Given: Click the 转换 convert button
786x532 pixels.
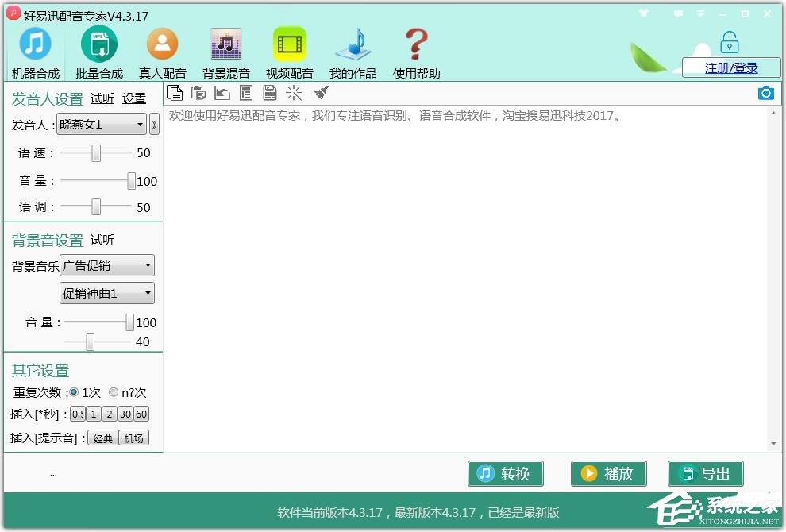Looking at the screenshot, I should coord(506,473).
